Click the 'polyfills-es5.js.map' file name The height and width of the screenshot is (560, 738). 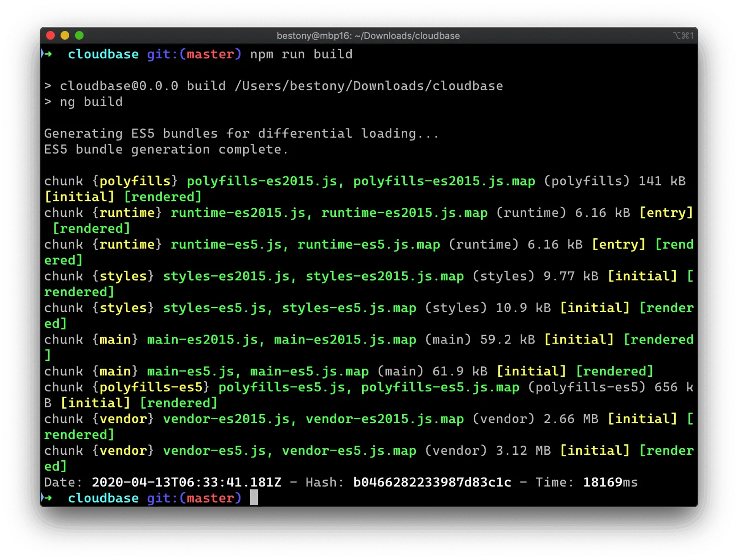[440, 387]
